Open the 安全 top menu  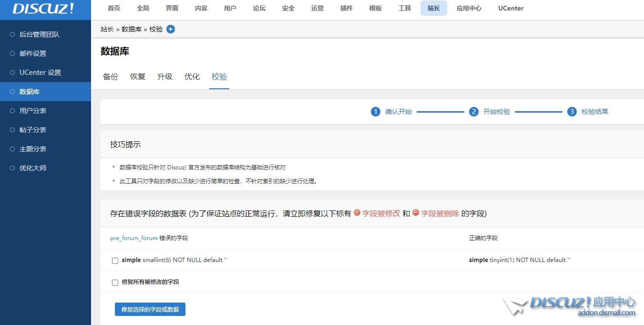(x=288, y=8)
